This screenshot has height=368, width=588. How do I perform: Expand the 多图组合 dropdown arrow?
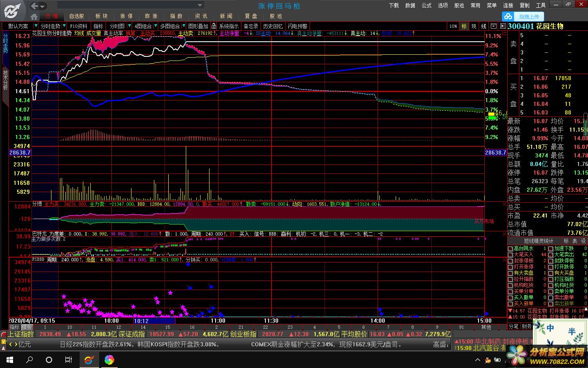click(183, 26)
